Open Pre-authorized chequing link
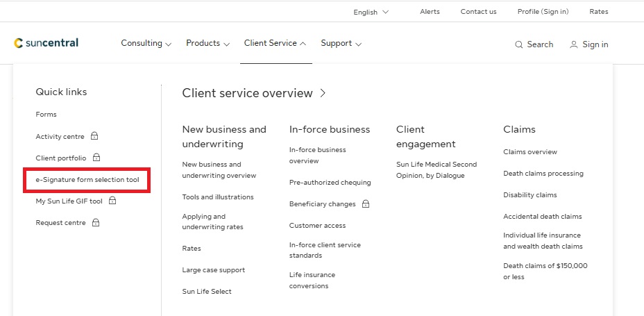This screenshot has width=644, height=316. [x=330, y=183]
